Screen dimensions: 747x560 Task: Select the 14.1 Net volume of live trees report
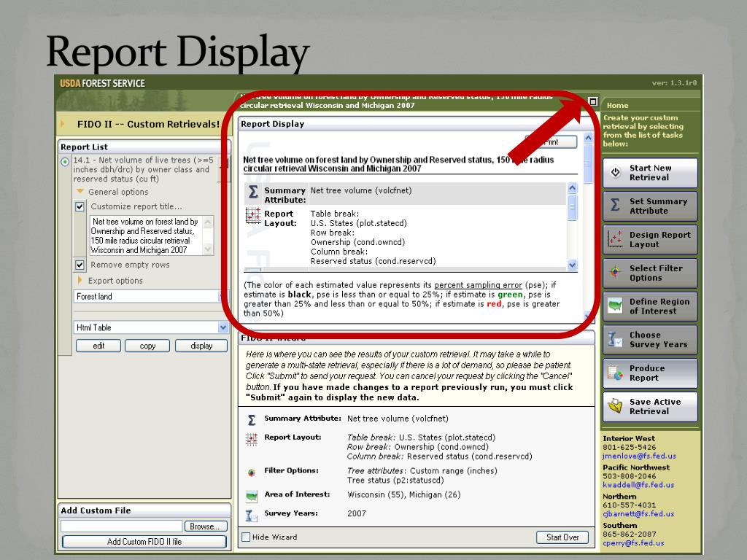tap(144, 169)
